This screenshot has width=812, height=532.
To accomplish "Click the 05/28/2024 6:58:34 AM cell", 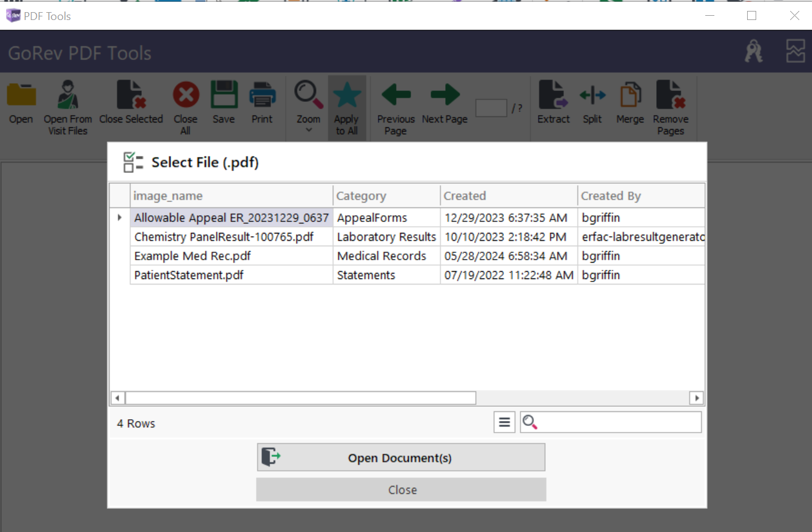I will 509,256.
